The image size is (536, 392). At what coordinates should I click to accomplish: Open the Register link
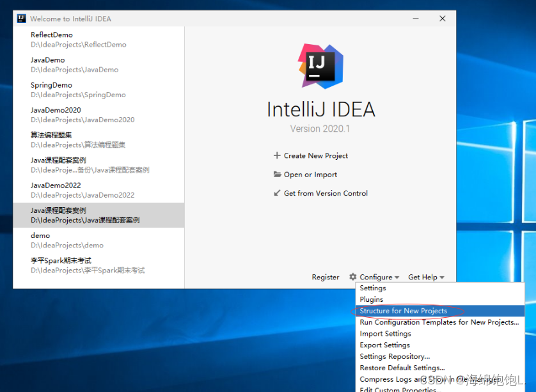pos(326,277)
